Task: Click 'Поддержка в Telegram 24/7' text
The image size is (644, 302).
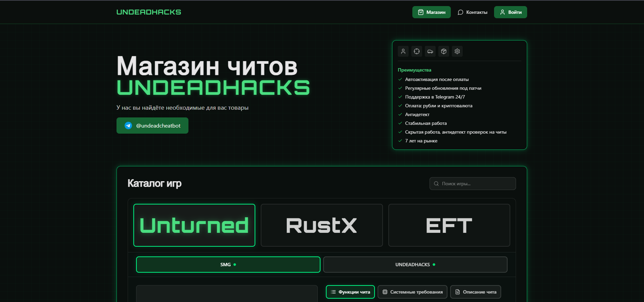Action: click(x=435, y=97)
